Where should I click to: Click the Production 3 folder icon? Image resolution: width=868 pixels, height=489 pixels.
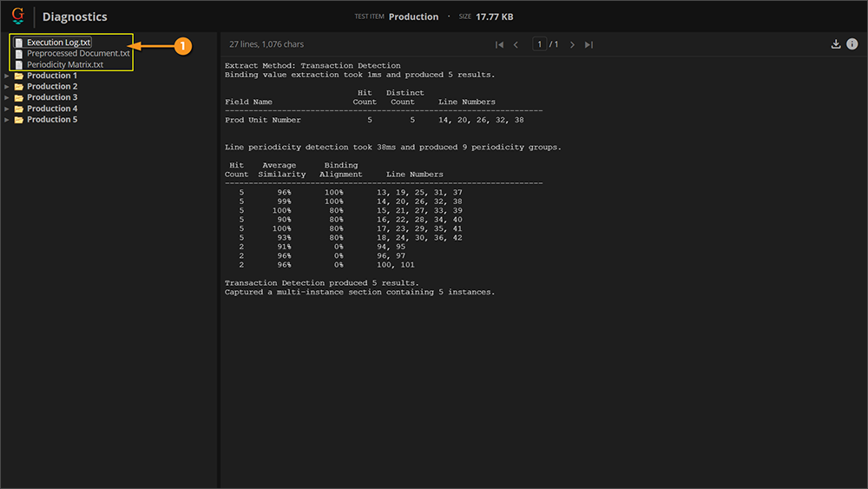pyautogui.click(x=18, y=97)
